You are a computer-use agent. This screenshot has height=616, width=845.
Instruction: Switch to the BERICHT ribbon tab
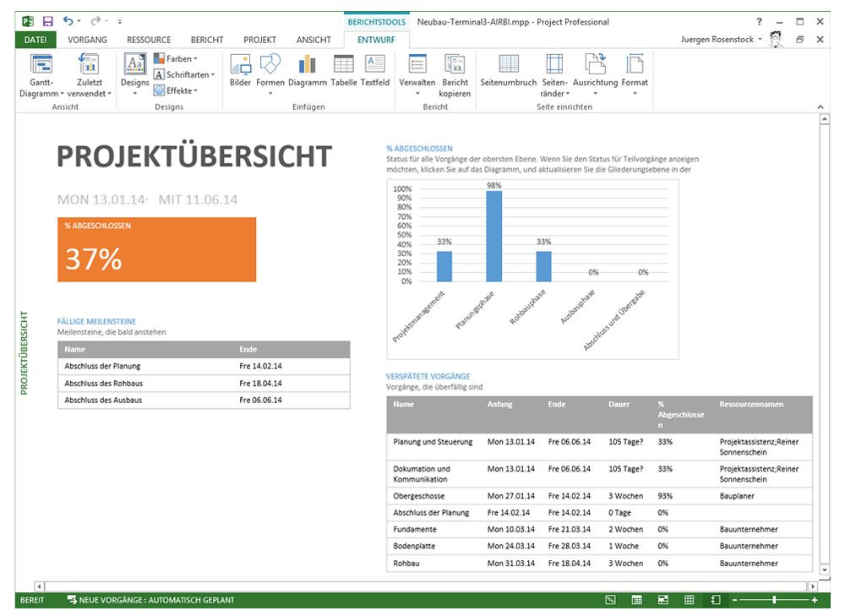tap(207, 40)
